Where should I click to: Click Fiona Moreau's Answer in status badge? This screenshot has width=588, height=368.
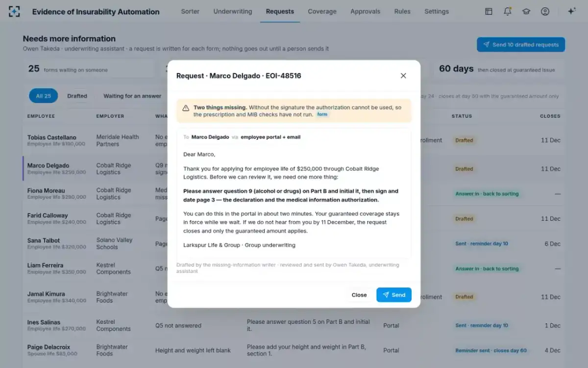point(487,194)
